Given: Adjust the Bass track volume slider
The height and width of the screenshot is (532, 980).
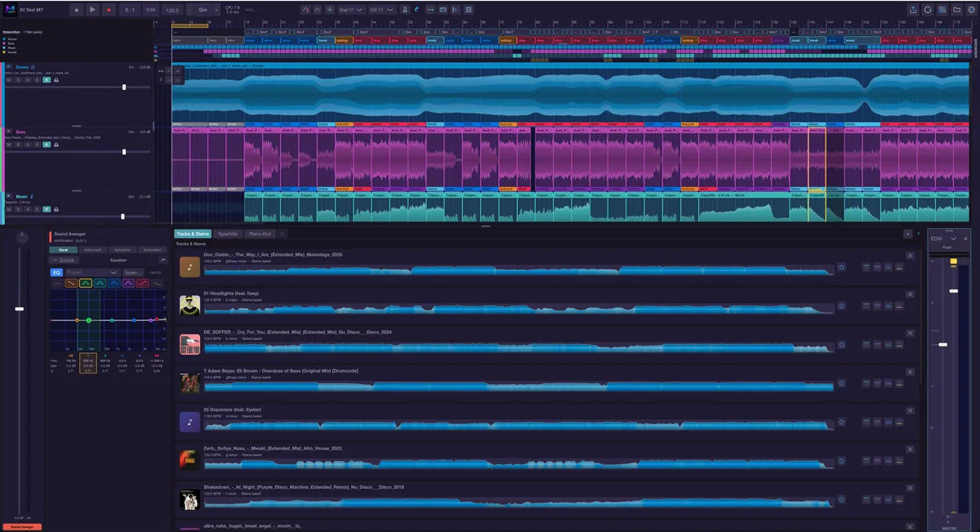Looking at the screenshot, I should pyautogui.click(x=124, y=152).
